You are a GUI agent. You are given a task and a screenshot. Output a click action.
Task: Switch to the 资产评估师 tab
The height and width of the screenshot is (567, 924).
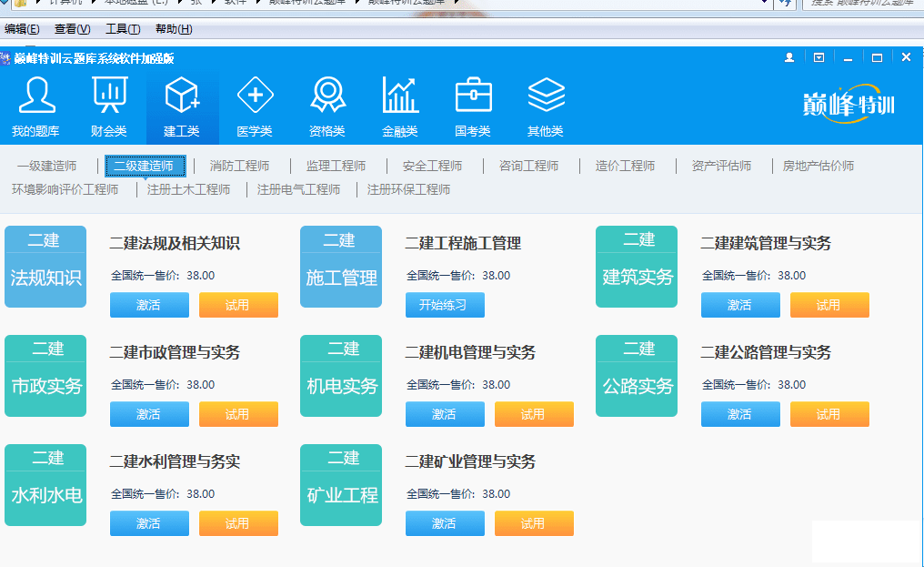721,166
